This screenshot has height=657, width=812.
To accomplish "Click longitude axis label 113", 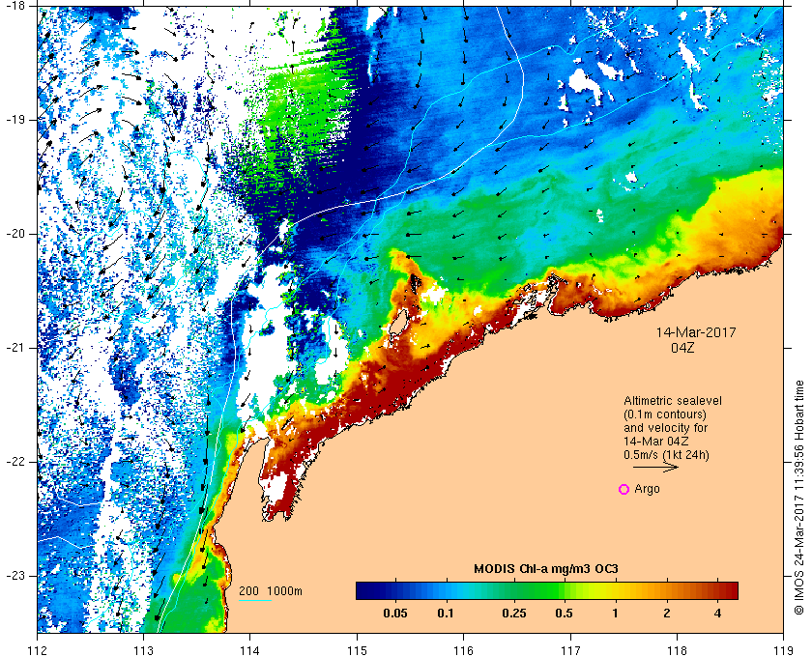I will click(143, 649).
